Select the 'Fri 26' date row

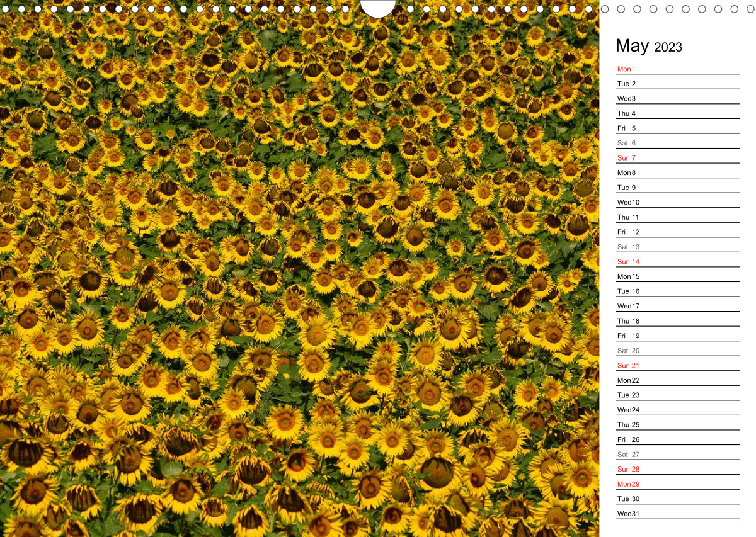point(677,438)
